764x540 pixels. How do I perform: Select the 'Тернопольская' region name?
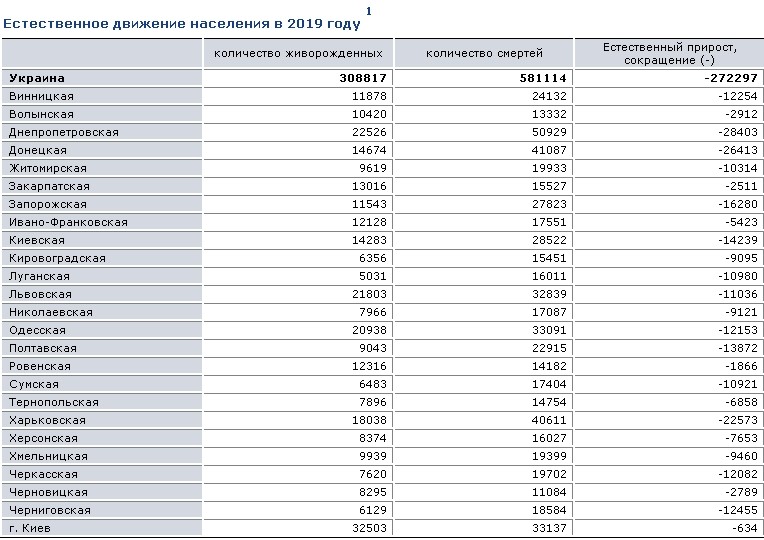pyautogui.click(x=53, y=402)
